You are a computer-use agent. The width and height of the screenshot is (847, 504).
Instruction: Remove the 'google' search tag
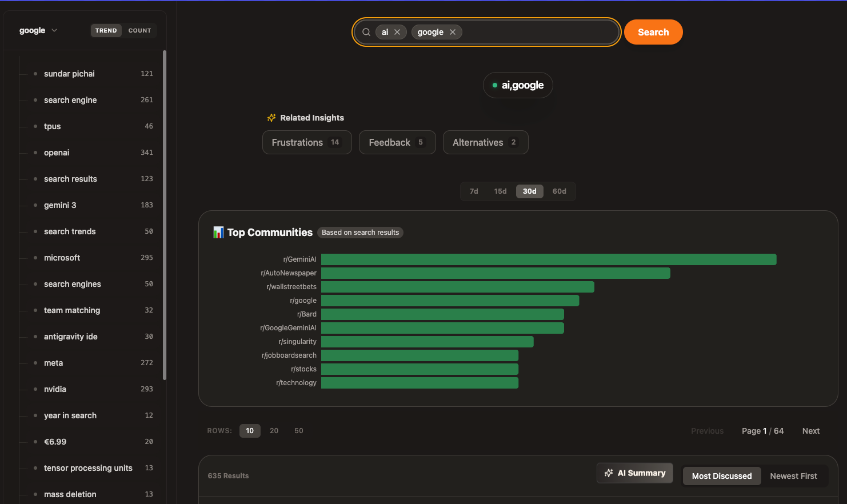(453, 32)
